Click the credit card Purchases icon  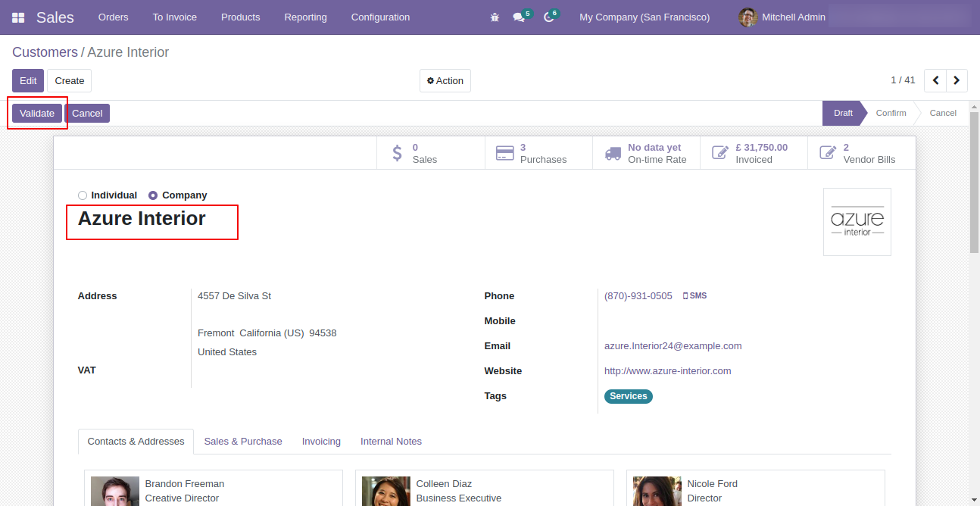tap(504, 153)
